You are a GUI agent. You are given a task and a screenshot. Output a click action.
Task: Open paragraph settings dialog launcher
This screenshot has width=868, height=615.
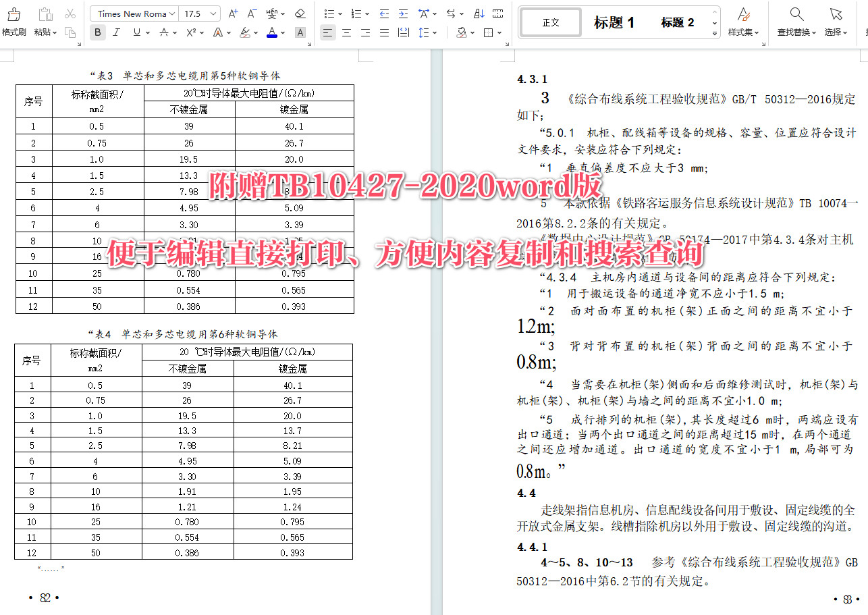point(506,45)
